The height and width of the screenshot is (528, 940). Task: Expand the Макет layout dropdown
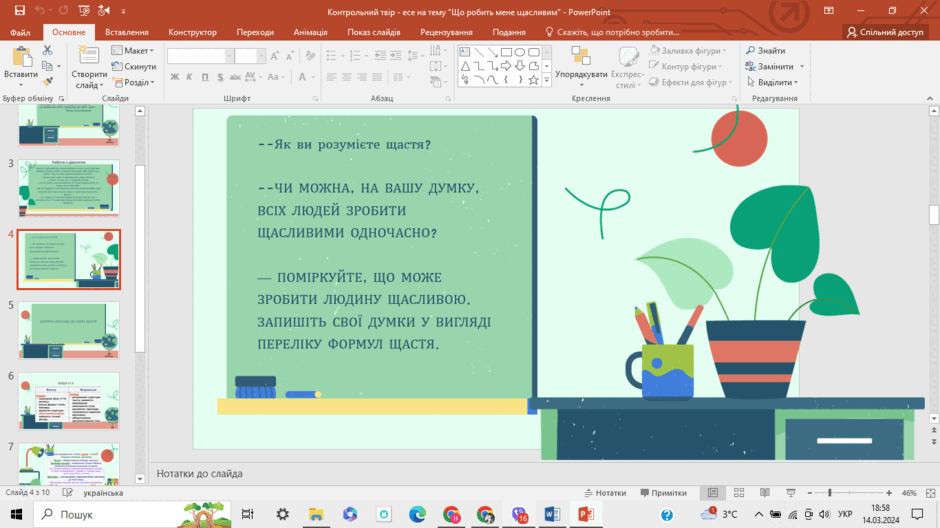(133, 50)
